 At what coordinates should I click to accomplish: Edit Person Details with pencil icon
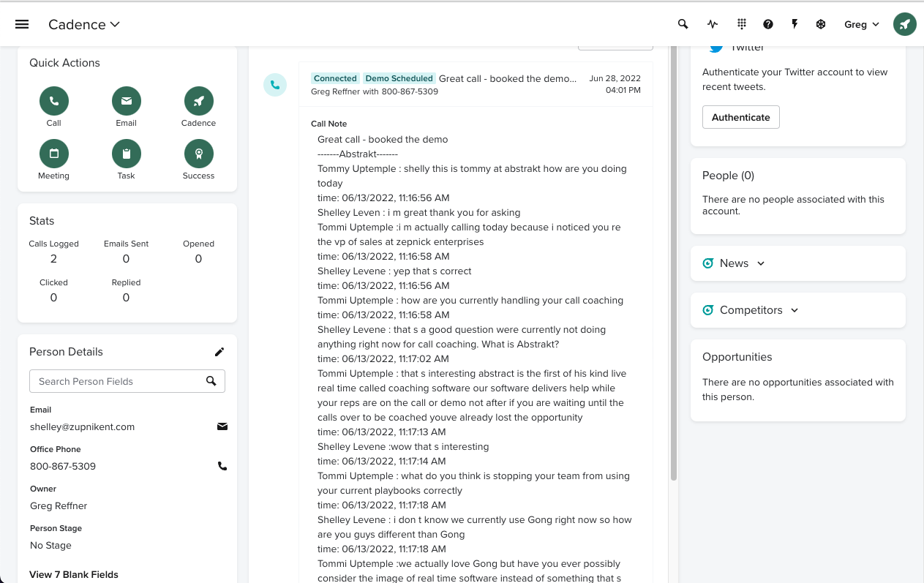(219, 352)
